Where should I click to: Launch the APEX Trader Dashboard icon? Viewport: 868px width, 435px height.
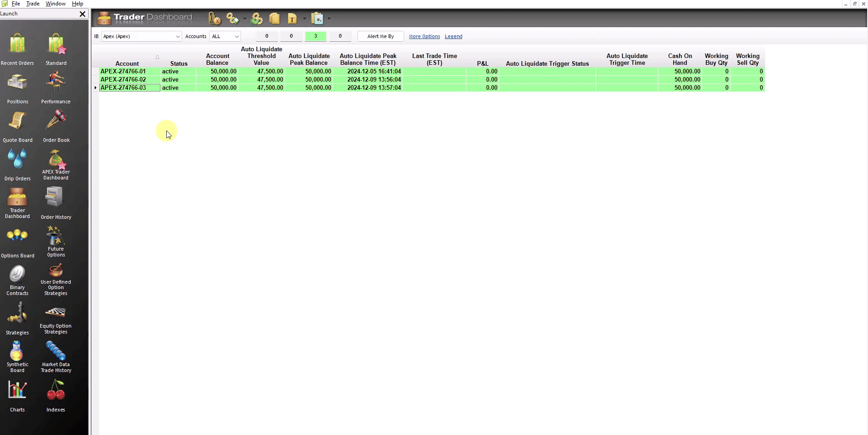click(56, 159)
